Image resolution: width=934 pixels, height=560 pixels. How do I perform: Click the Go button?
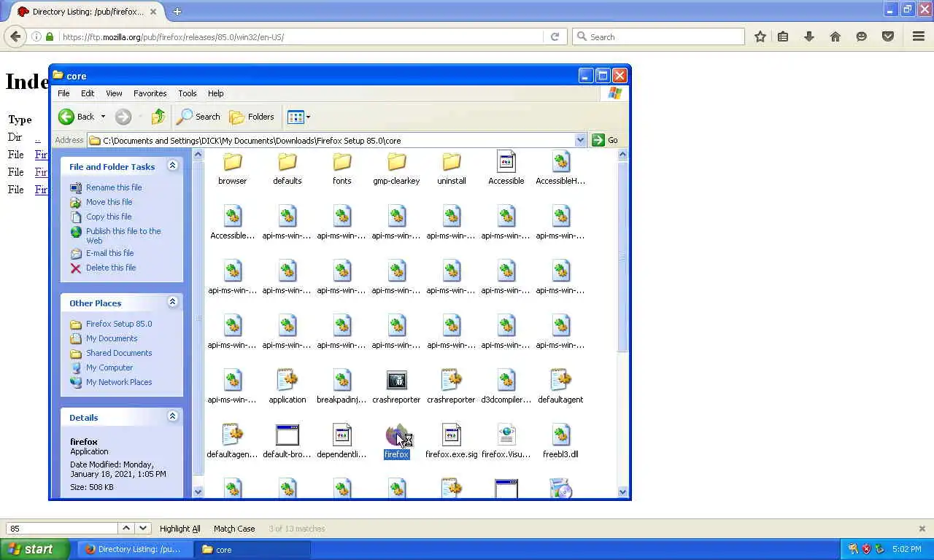(x=605, y=140)
